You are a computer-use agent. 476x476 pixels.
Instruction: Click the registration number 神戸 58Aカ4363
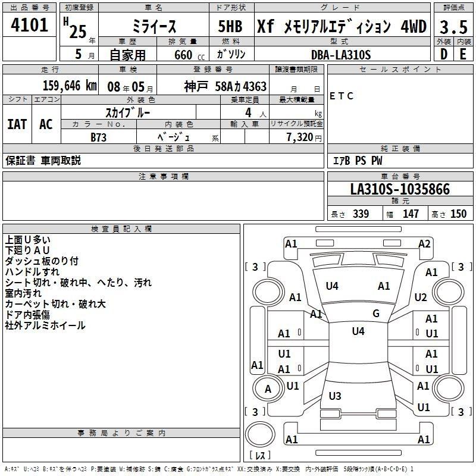pos(225,86)
